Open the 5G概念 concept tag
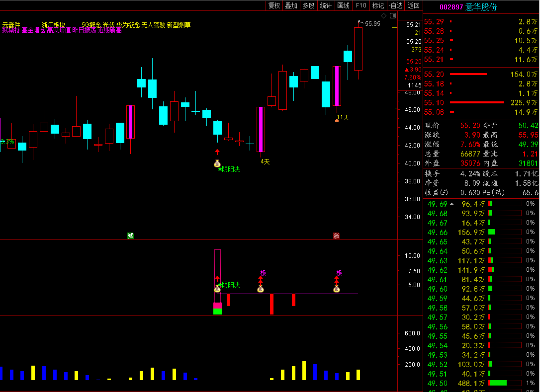 coord(91,25)
